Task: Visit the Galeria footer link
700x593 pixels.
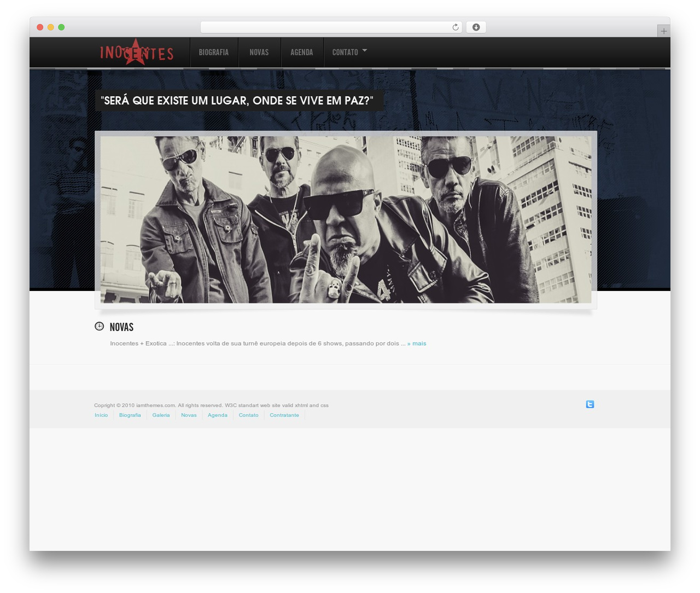Action: 161,415
